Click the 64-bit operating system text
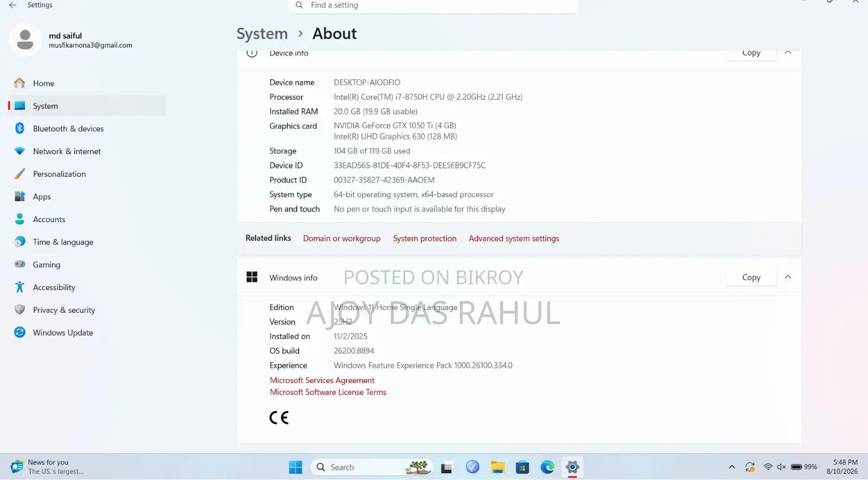 [413, 194]
